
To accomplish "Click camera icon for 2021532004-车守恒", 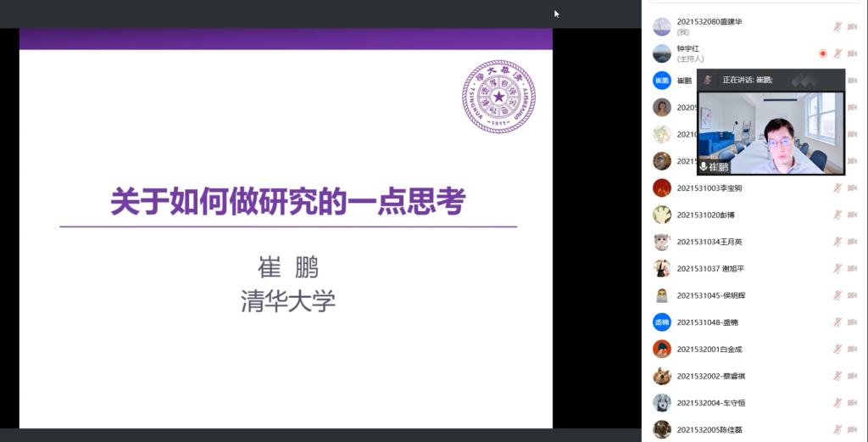I will 852,403.
